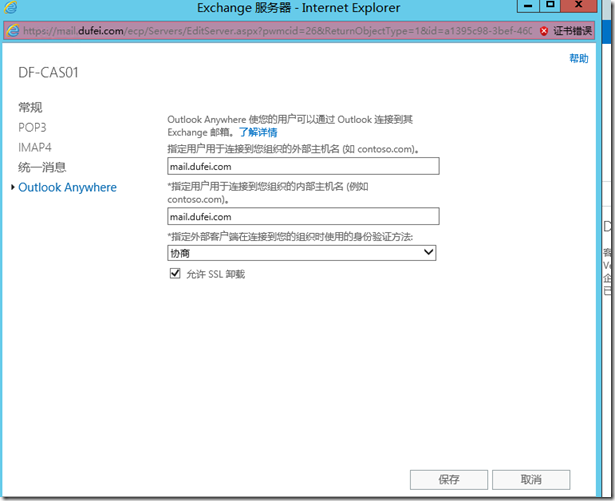This screenshot has height=501, width=615.
Task: Minimize the Exchange server window
Action: pos(528,6)
